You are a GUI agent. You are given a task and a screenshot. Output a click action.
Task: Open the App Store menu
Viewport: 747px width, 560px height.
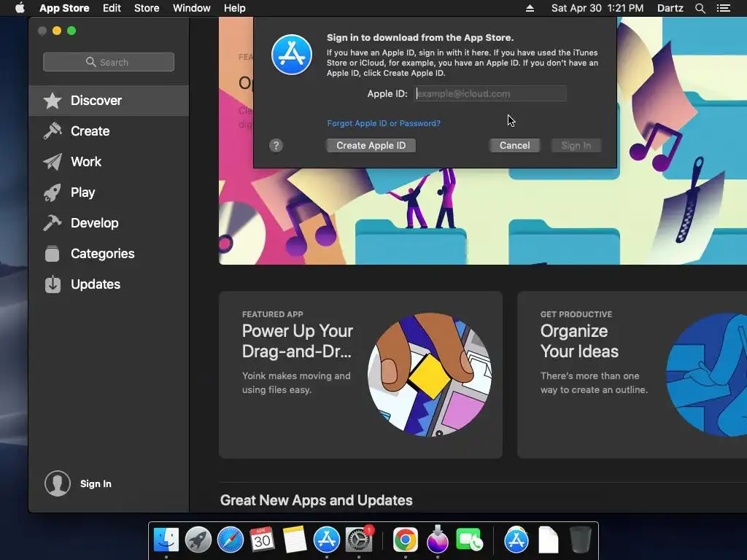64,8
